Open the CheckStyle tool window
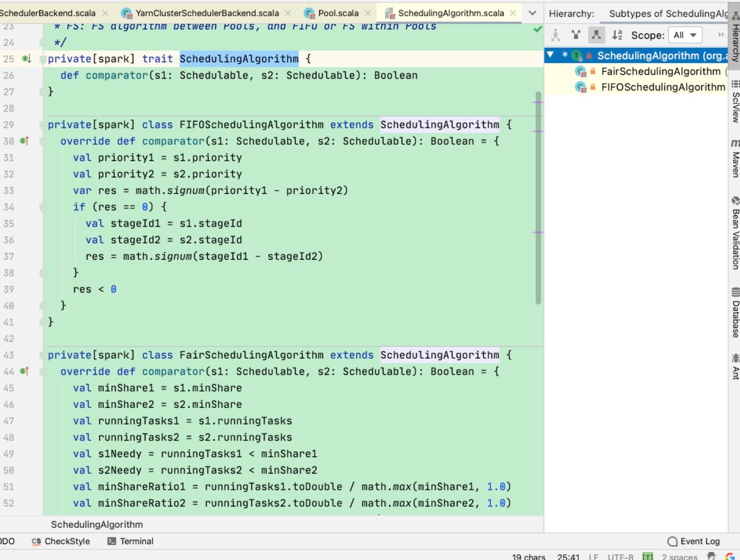Image resolution: width=740 pixels, height=560 pixels. 61,541
